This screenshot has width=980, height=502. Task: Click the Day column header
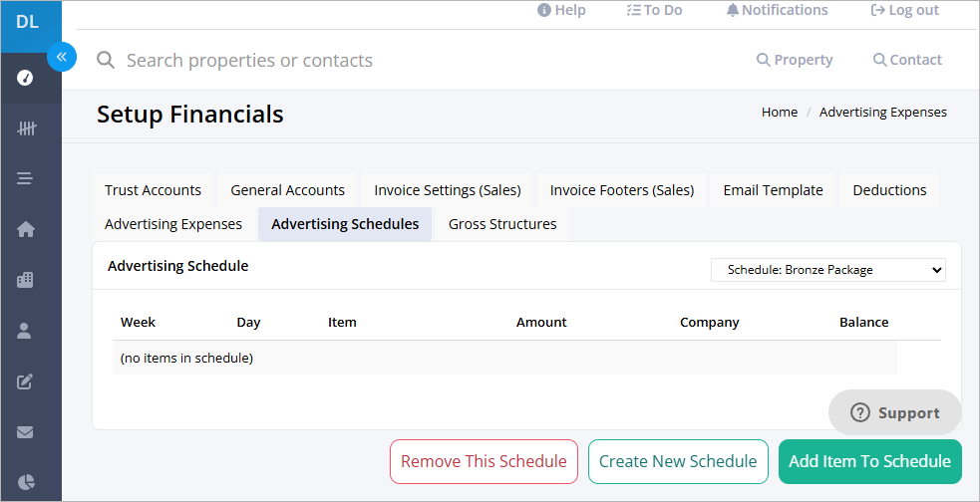tap(248, 322)
